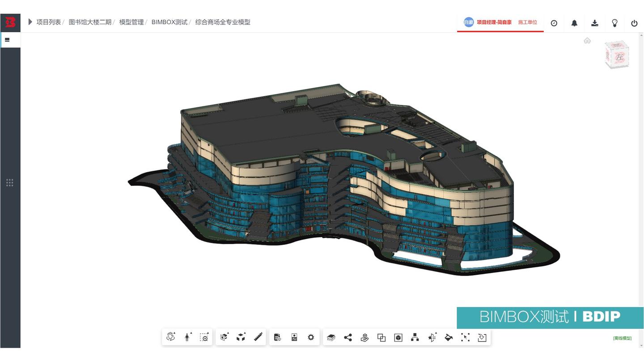The height and width of the screenshot is (362, 644).
Task: Open the 模型管理 breadcrumb menu item
Action: click(x=131, y=21)
